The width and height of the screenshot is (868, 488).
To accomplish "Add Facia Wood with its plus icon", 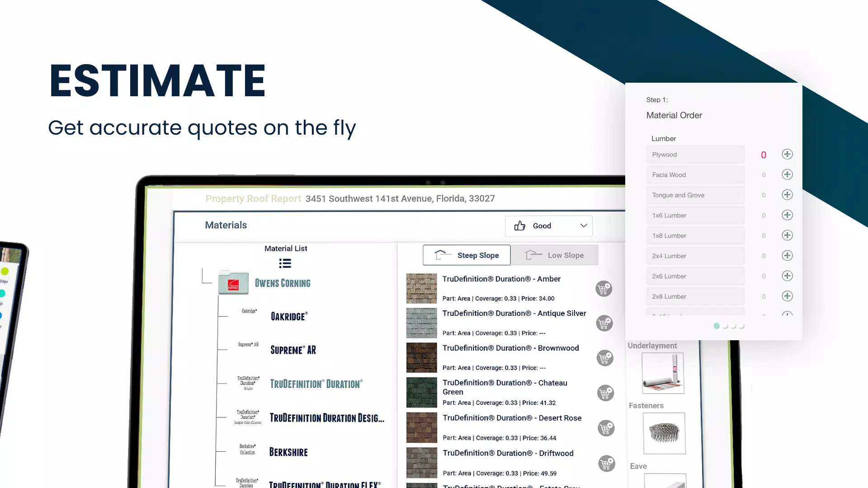I will tap(787, 174).
